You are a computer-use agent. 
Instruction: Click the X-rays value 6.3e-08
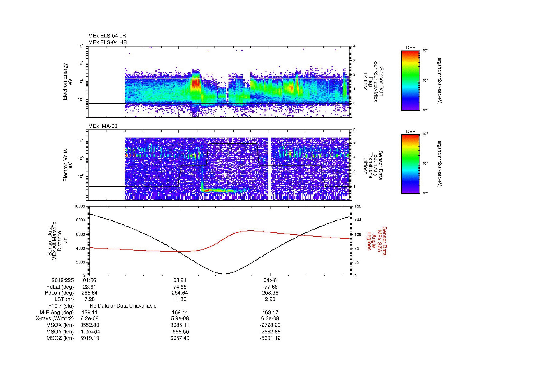(270, 319)
